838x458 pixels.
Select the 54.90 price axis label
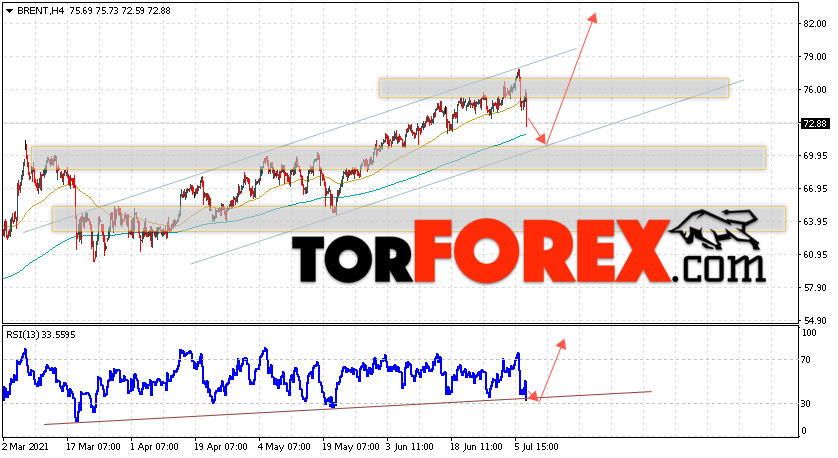tap(814, 321)
